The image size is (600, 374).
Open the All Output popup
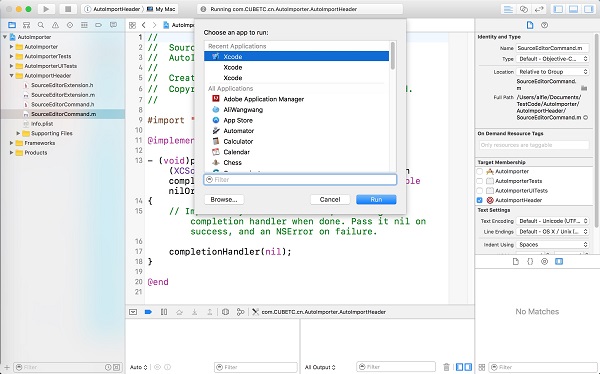click(x=320, y=367)
